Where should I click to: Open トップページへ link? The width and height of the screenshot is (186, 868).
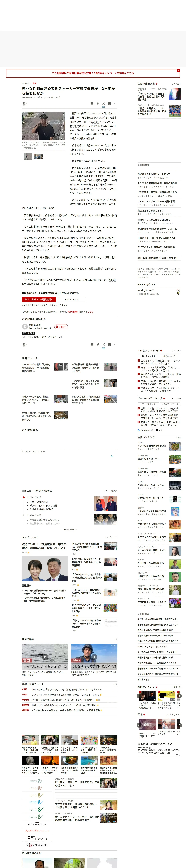pos(111,537)
